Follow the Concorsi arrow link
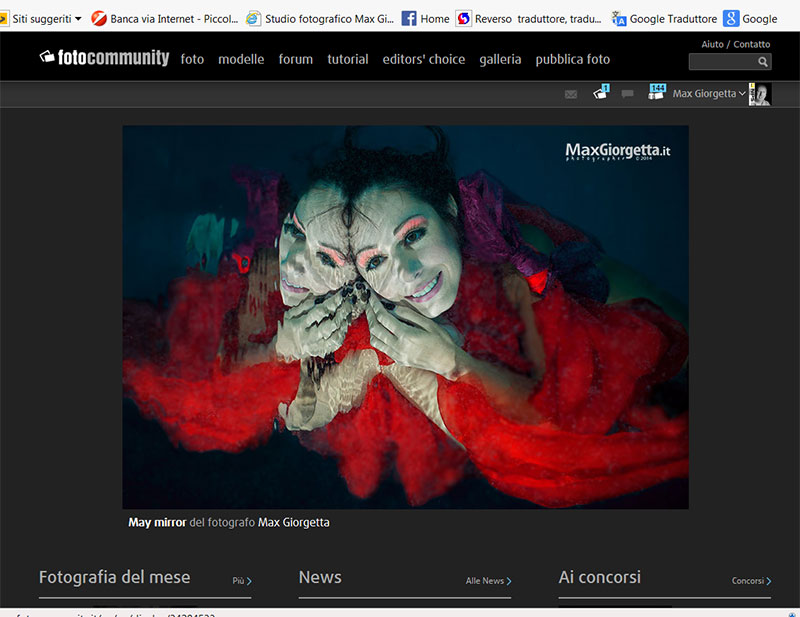Image resolution: width=800 pixels, height=617 pixels. click(751, 581)
